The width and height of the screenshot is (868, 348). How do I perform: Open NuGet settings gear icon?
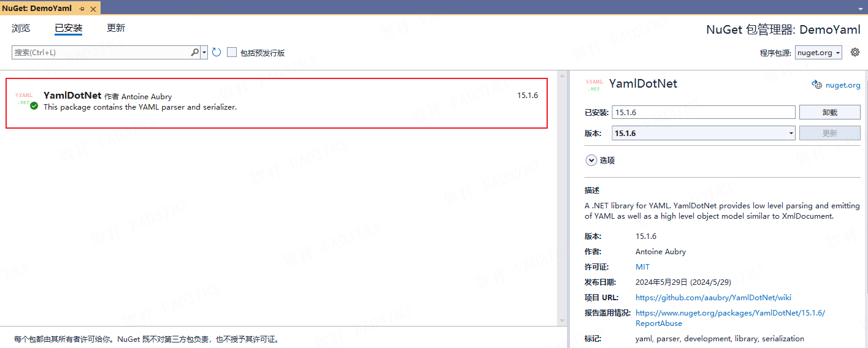click(x=855, y=52)
